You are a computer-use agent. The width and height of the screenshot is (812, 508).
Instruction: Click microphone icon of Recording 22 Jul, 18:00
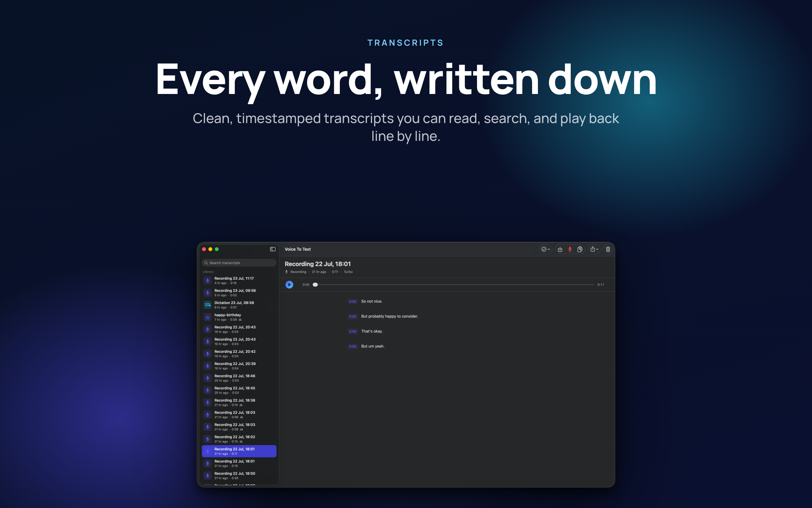point(208,476)
